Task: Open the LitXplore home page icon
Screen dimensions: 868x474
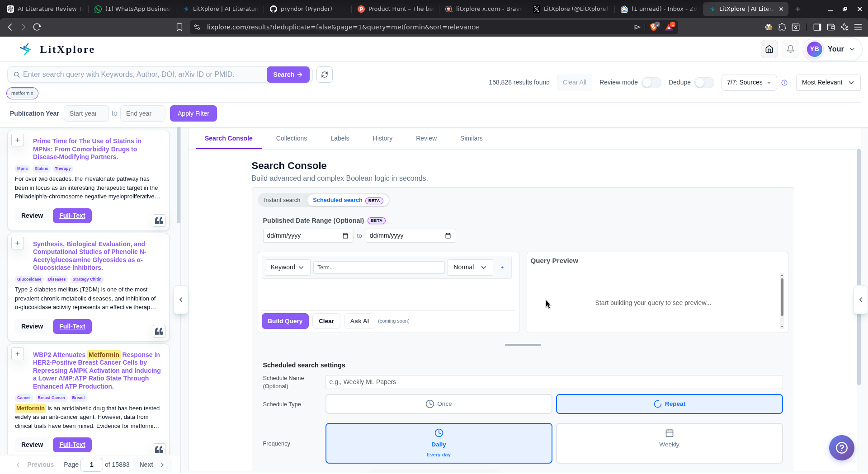Action: [769, 49]
